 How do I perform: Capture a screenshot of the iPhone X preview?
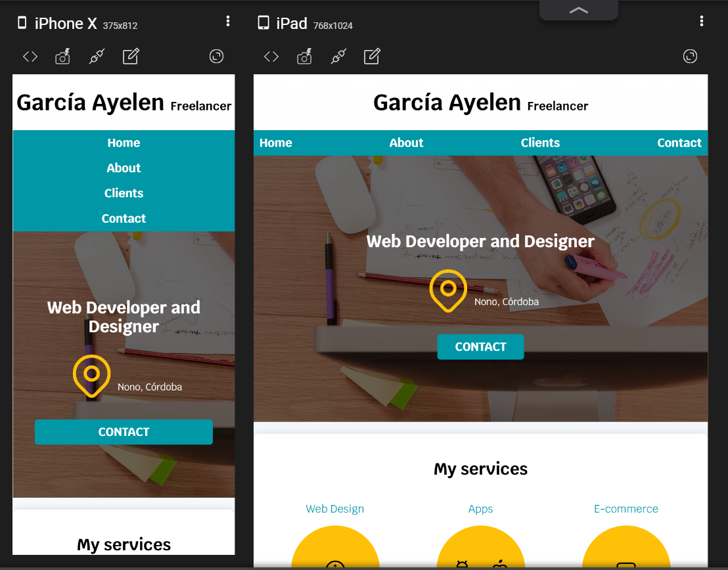(62, 57)
